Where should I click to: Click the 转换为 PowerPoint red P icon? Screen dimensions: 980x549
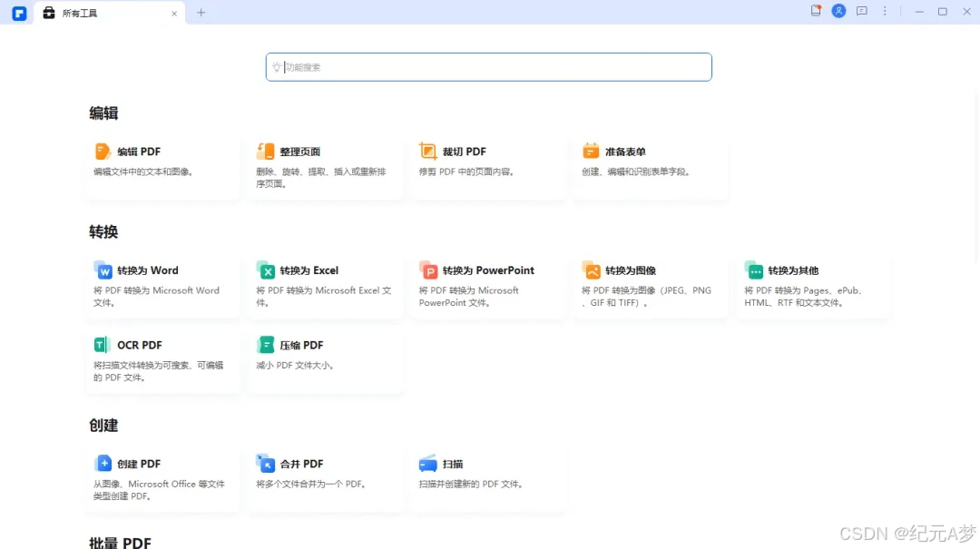[428, 270]
